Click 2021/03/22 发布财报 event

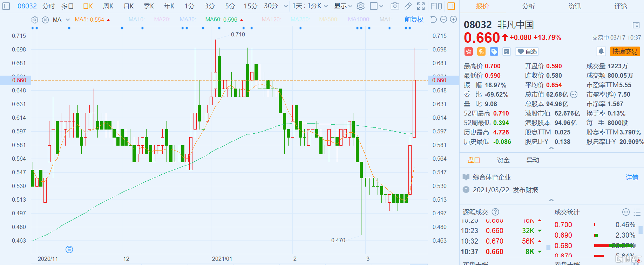click(506, 190)
